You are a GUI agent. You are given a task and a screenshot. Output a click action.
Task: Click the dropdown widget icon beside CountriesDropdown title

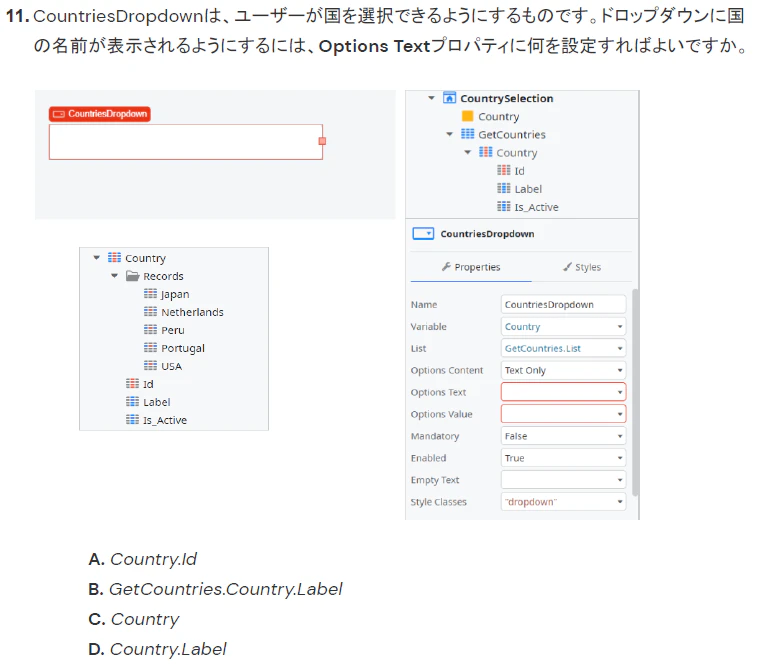[423, 234]
